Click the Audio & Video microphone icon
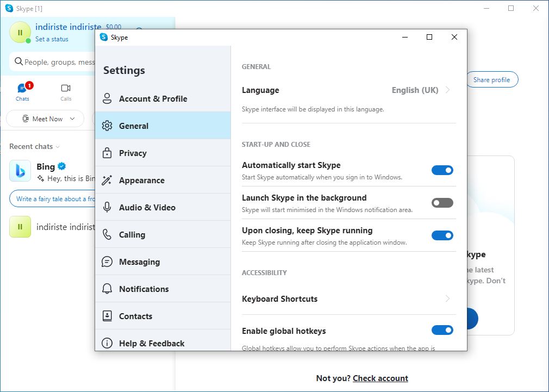 (107, 207)
